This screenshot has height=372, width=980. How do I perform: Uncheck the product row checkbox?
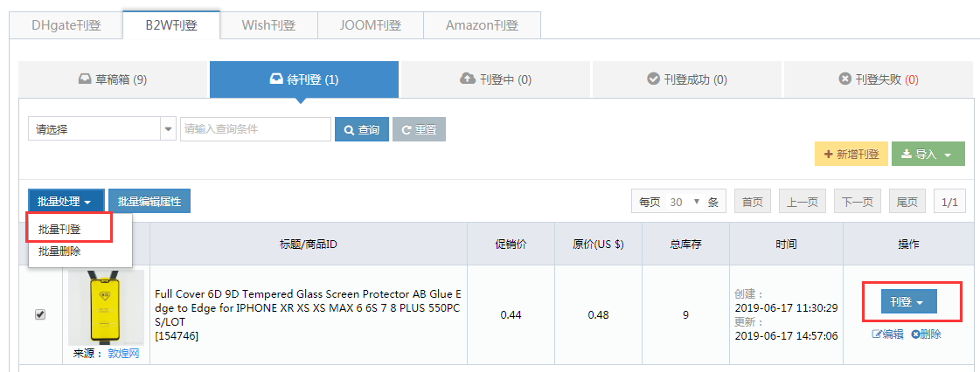click(x=40, y=314)
